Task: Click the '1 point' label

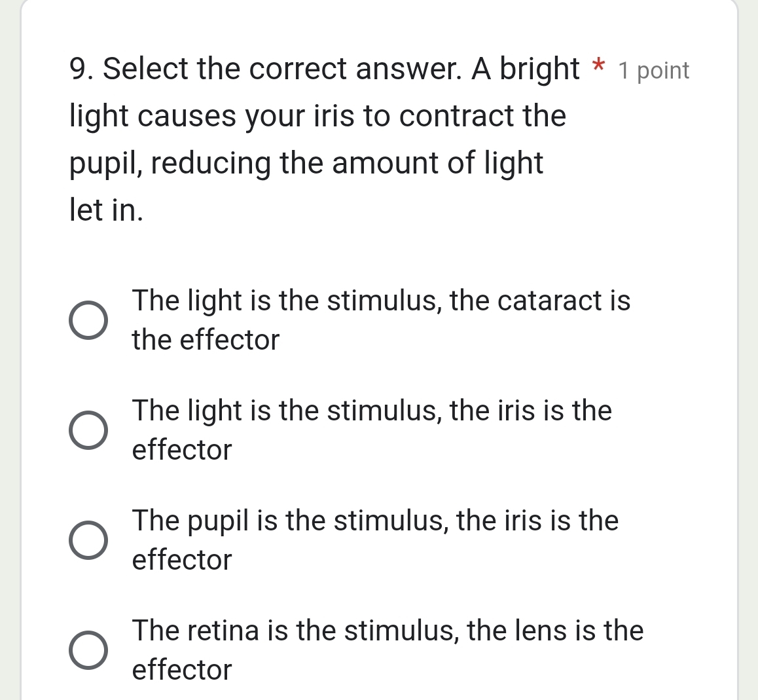Action: coord(653,70)
